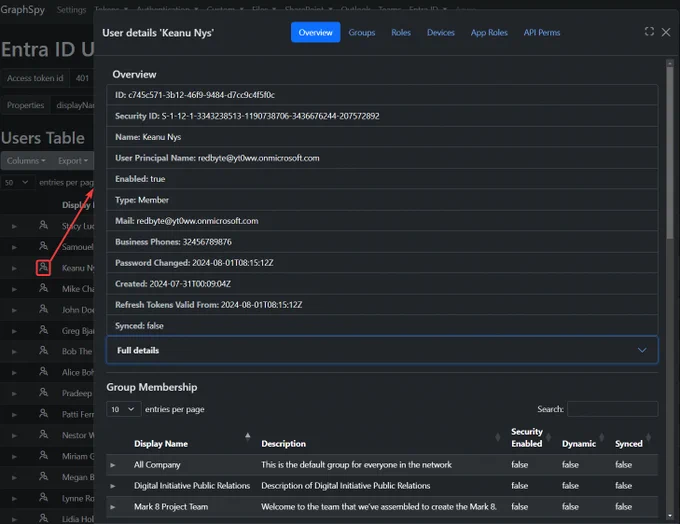Expand the Stacy user table row

click(x=14, y=226)
